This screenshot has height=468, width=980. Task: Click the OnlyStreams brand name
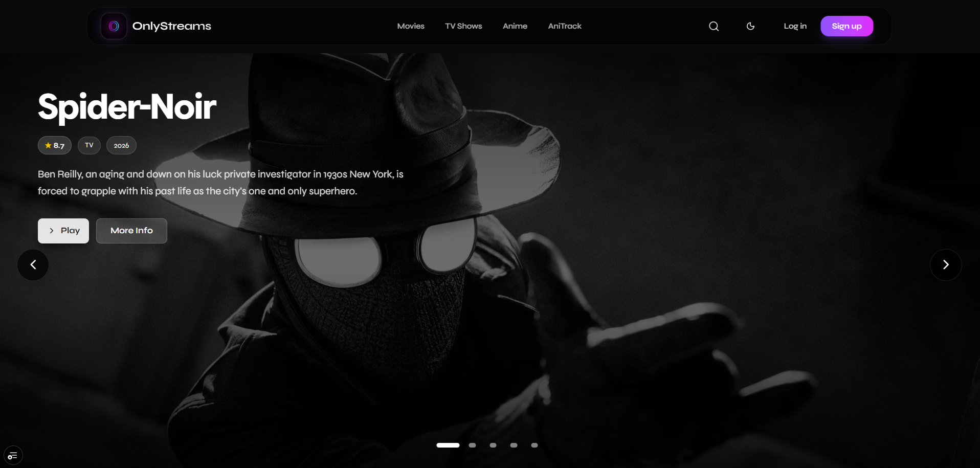(x=172, y=26)
